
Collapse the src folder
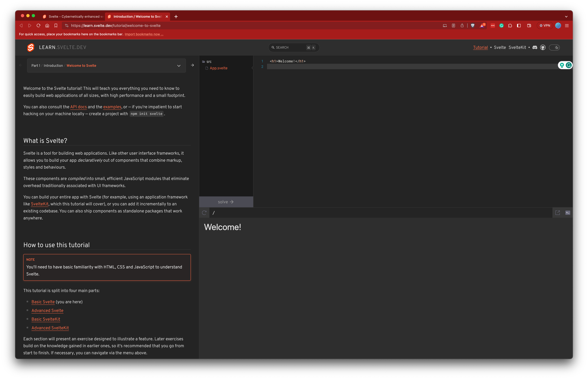tap(207, 61)
